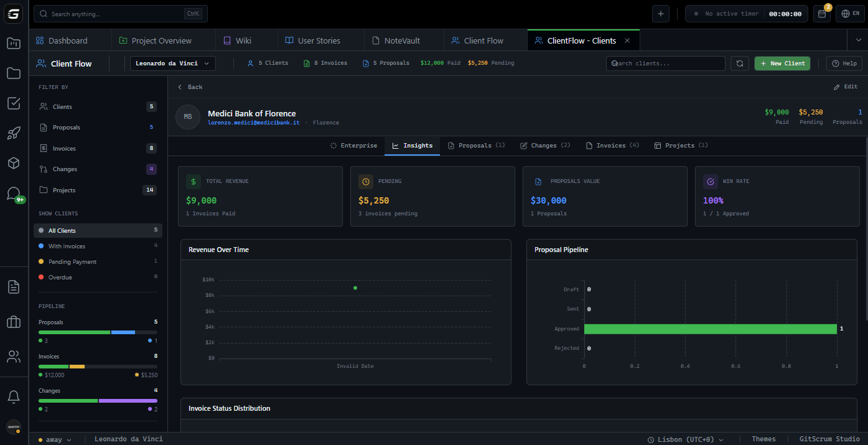Image resolution: width=868 pixels, height=445 pixels.
Task: Switch to the Invoices (4) tab
Action: tap(612, 145)
